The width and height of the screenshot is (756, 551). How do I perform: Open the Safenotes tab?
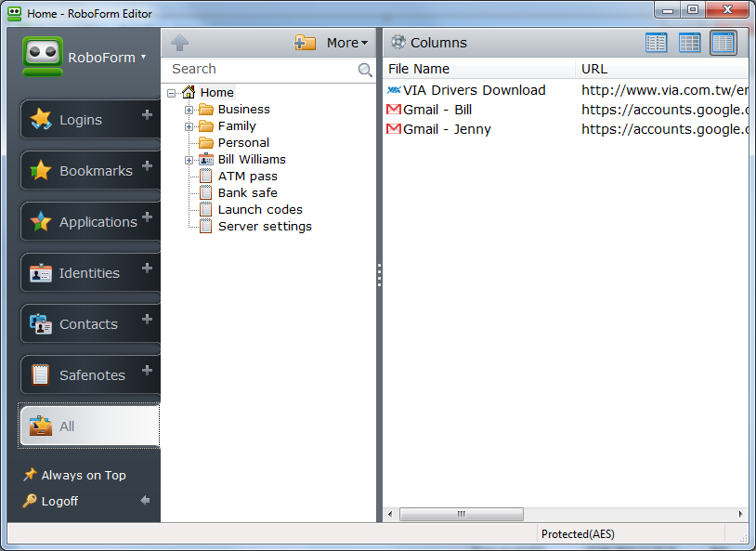(x=92, y=374)
